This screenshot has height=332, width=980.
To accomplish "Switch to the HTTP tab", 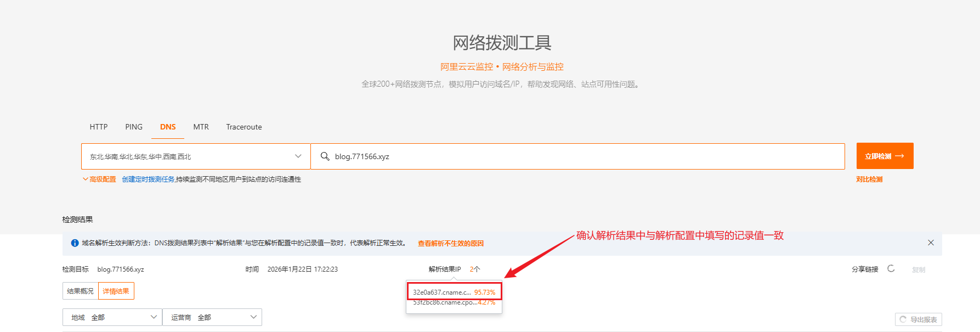I will coord(99,127).
